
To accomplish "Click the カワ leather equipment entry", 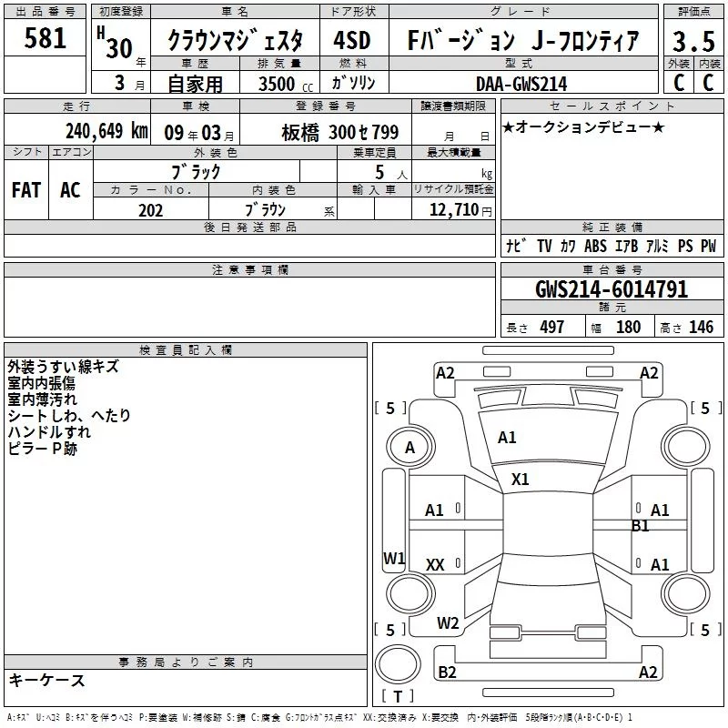I will click(x=568, y=246).
